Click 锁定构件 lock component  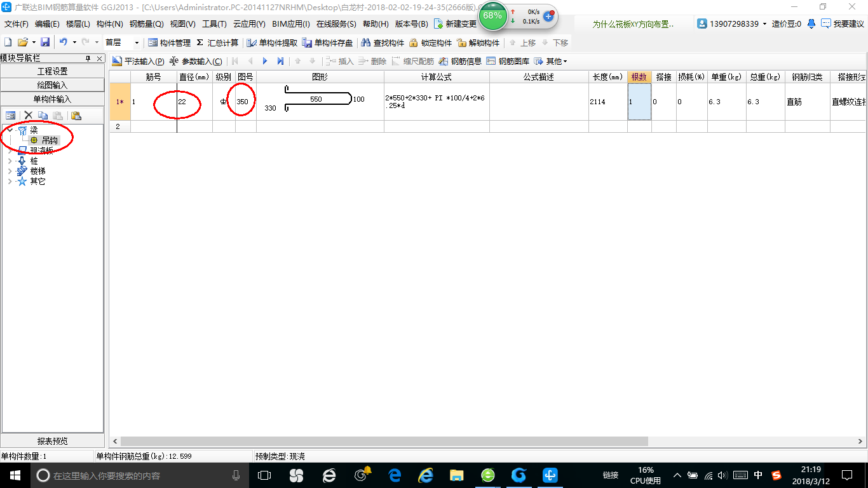coord(430,43)
